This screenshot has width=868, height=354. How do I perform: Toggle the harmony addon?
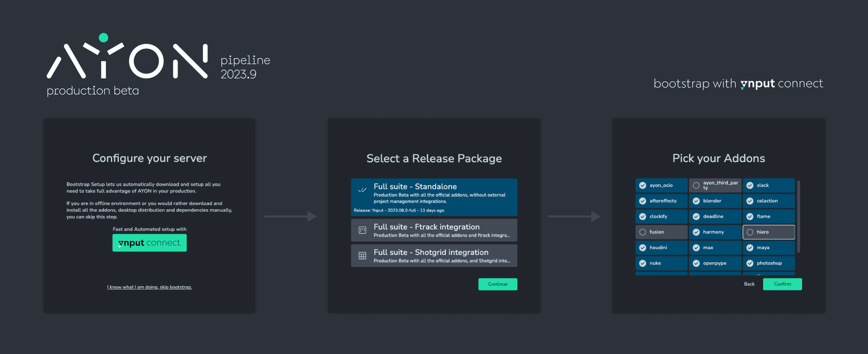[715, 232]
